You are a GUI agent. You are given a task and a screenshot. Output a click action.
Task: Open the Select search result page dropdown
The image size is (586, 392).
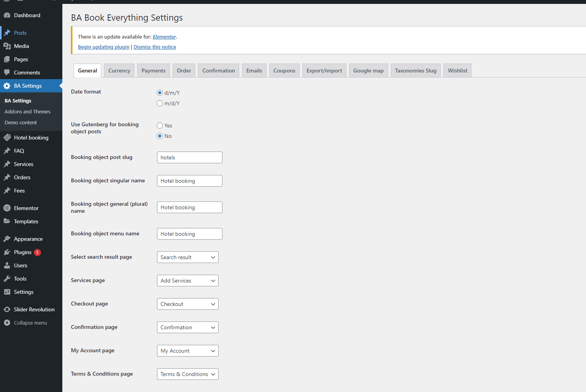coord(187,257)
